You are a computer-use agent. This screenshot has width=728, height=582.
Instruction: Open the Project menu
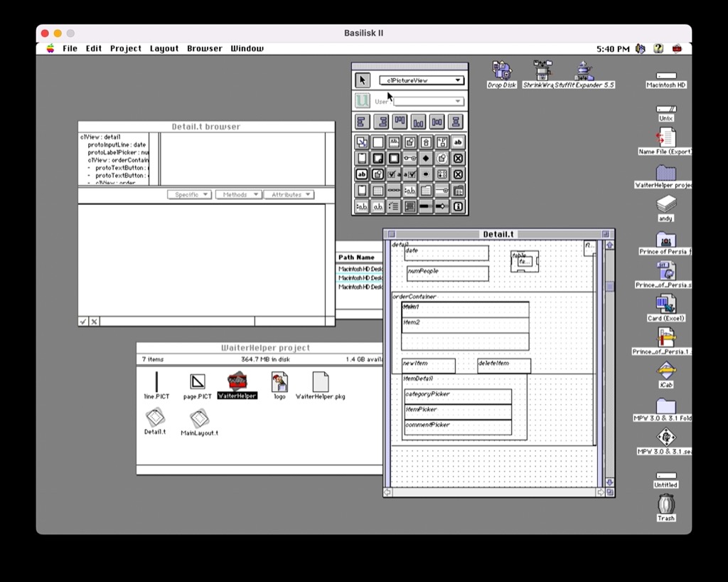[125, 48]
